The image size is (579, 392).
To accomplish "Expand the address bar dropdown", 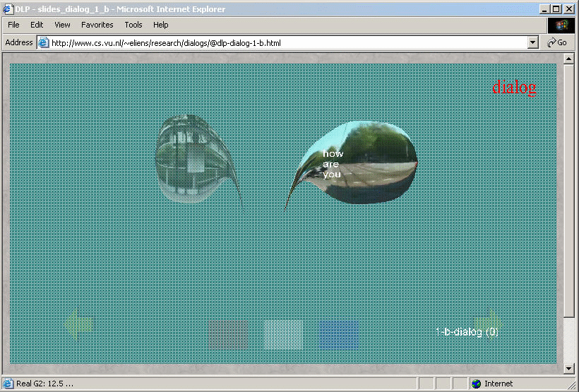I will pos(533,42).
